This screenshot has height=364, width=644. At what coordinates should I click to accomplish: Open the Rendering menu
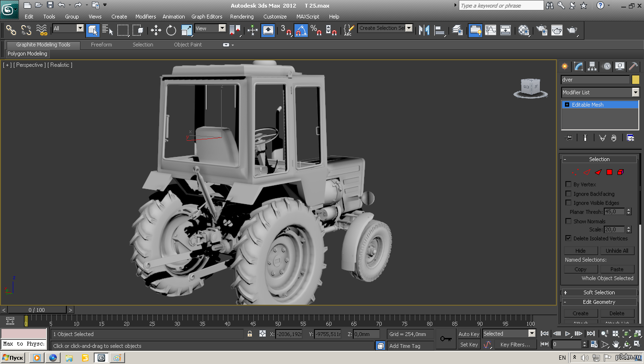point(241,17)
